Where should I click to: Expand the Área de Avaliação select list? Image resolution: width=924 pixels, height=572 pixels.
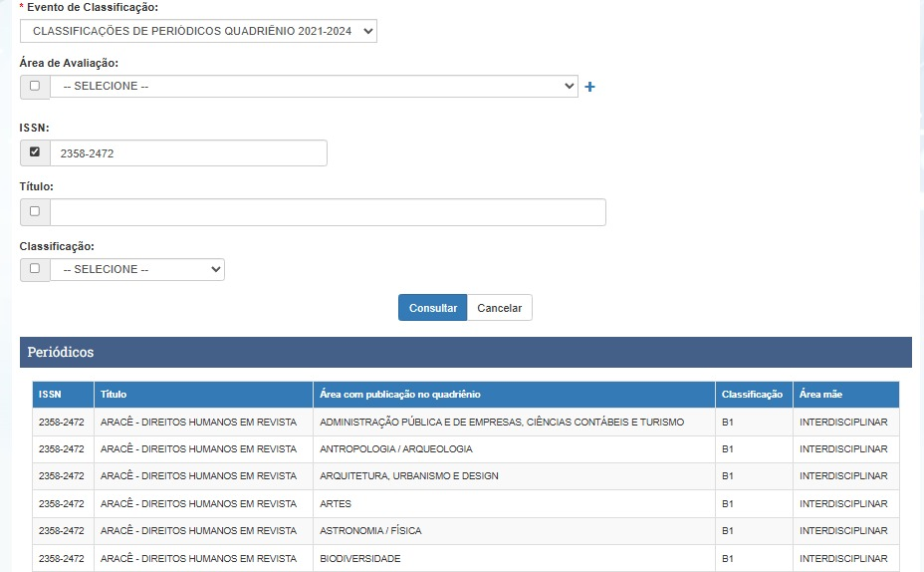click(x=314, y=86)
